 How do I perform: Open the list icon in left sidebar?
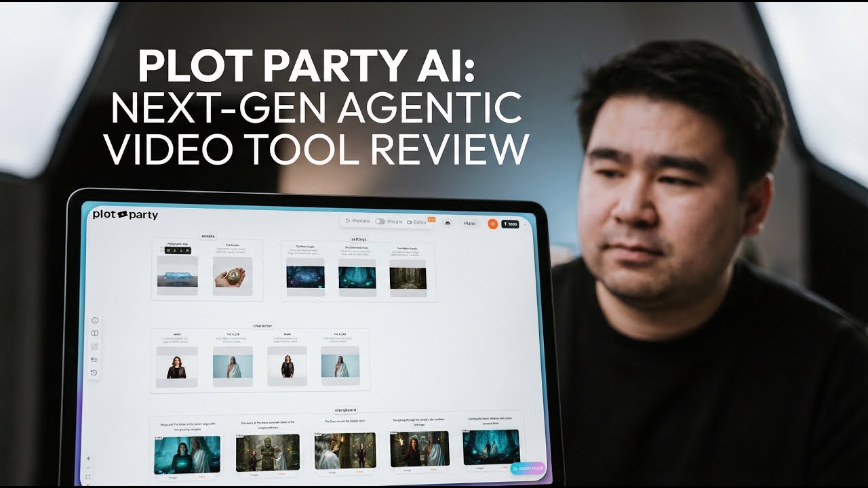pos(94,359)
